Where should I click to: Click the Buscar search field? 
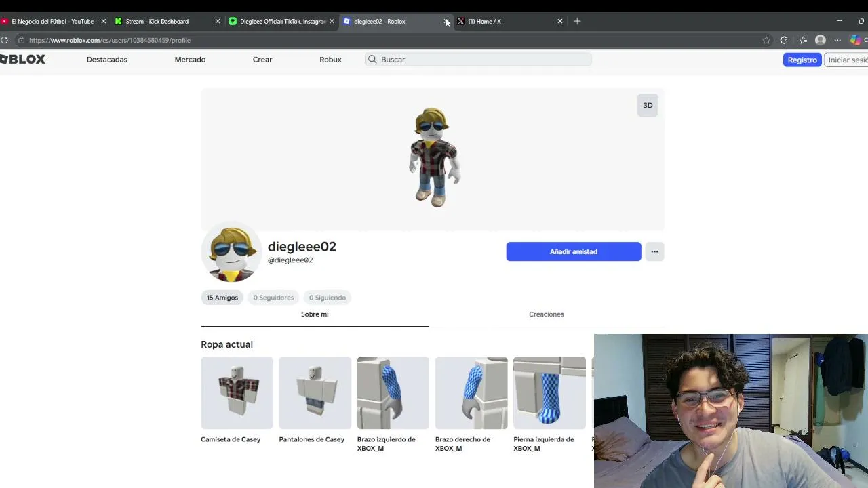coord(478,60)
